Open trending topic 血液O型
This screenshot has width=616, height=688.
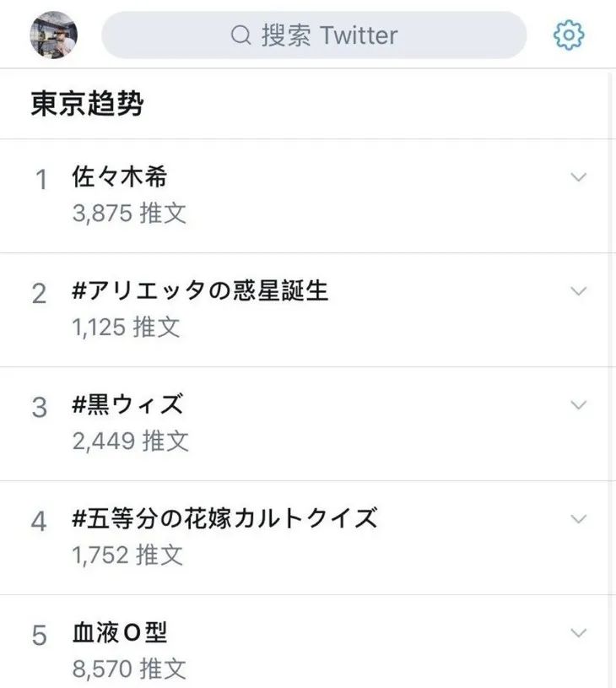click(120, 633)
